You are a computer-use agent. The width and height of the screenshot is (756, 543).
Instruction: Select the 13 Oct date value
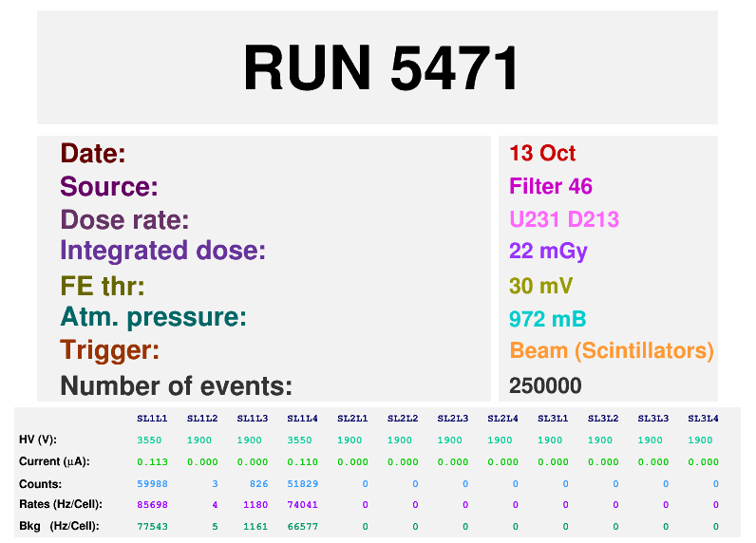[542, 154]
